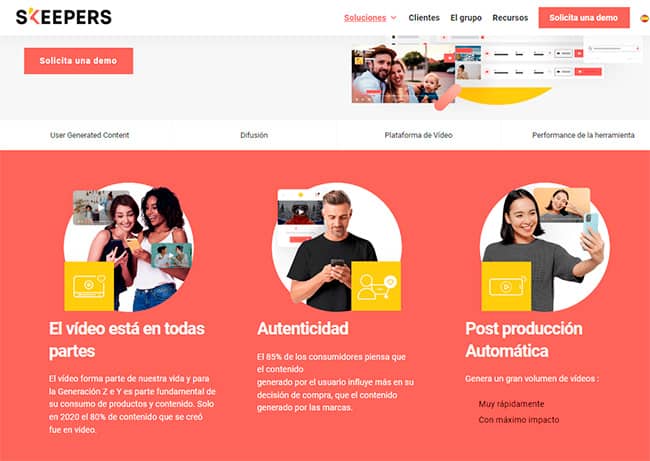This screenshot has width=650, height=461.
Task: Select the Plataforma de Vídeo tab
Action: [x=418, y=135]
